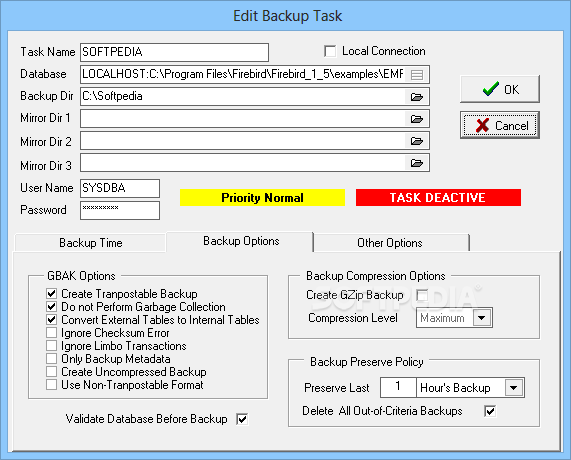Click yellow Priority Normal indicator
This screenshot has height=460, width=571.
pos(262,197)
